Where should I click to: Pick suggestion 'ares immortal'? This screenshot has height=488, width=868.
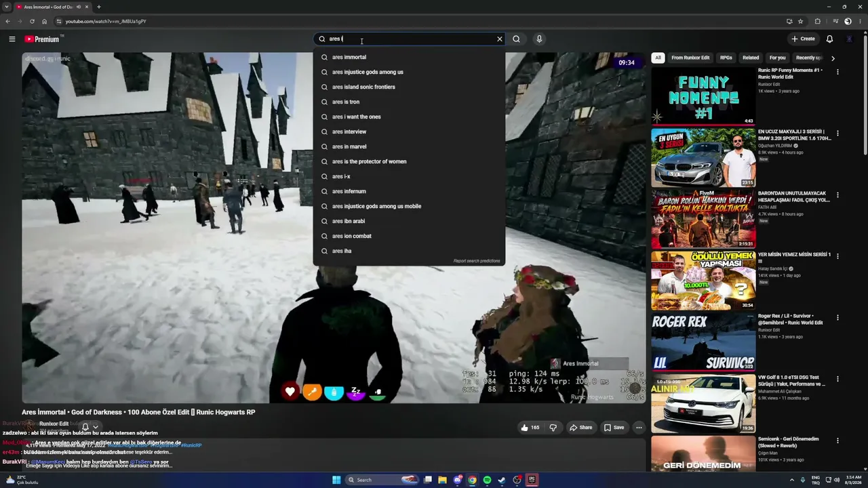pos(409,57)
